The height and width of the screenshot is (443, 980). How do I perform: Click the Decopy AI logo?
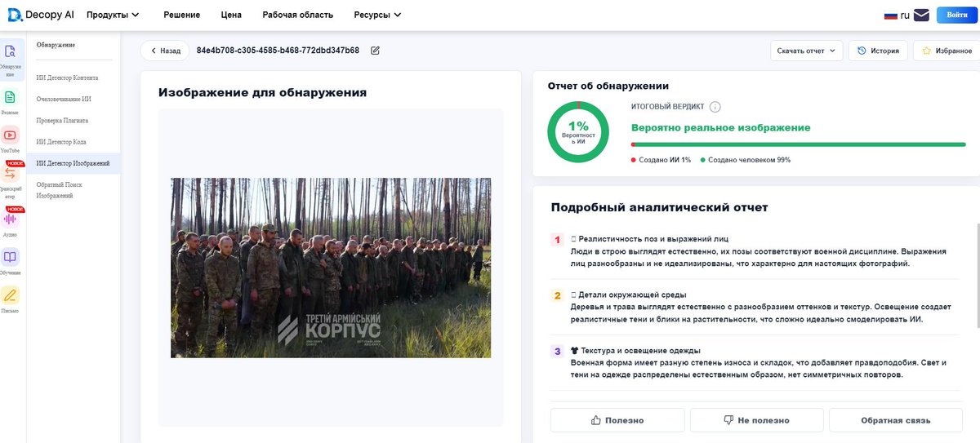click(41, 15)
